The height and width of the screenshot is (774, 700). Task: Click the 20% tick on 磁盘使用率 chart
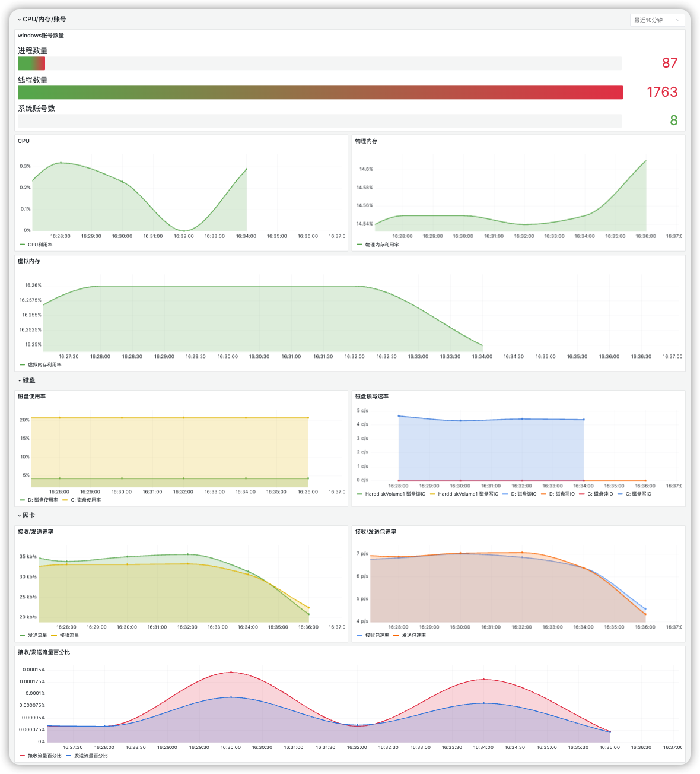[x=24, y=420]
